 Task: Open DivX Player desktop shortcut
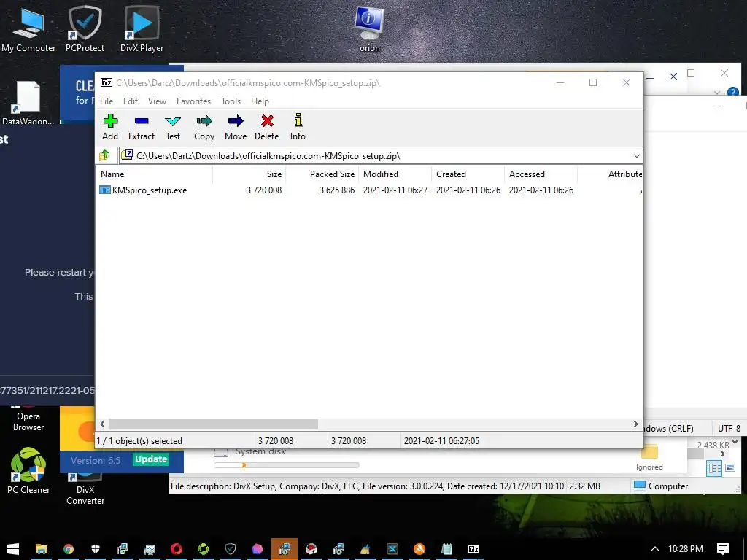142,29
